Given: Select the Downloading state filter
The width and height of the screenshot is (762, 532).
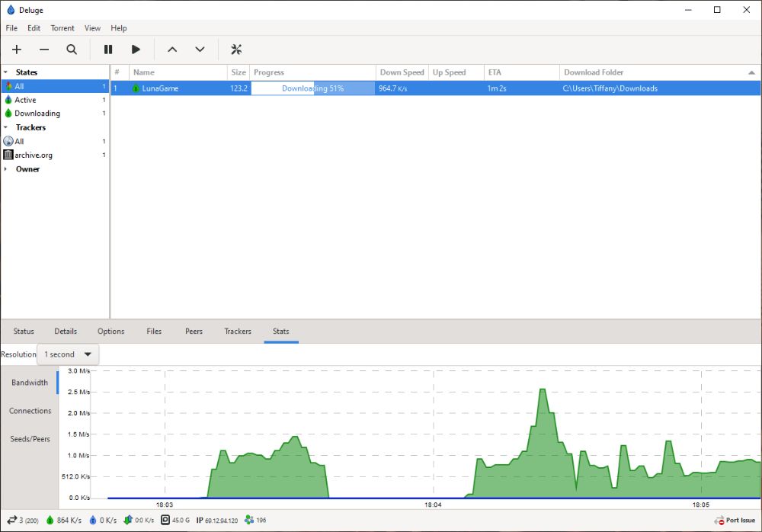Looking at the screenshot, I should 55,114.
